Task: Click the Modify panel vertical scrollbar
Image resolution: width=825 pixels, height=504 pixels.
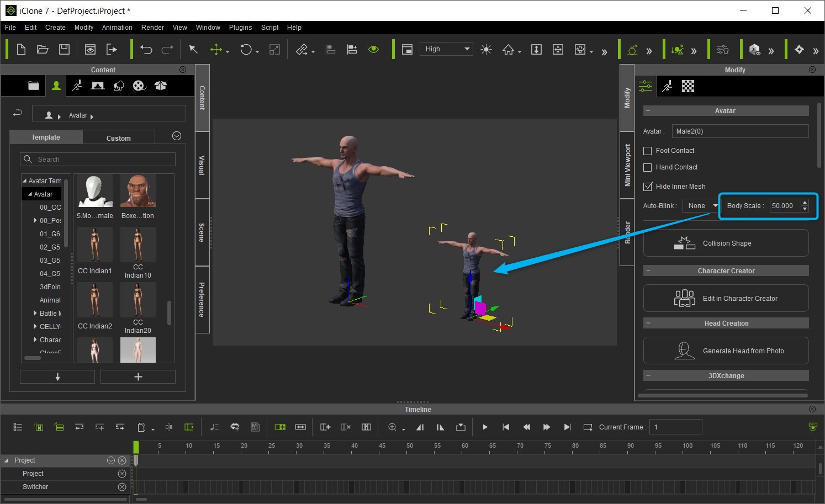Action: point(819,135)
